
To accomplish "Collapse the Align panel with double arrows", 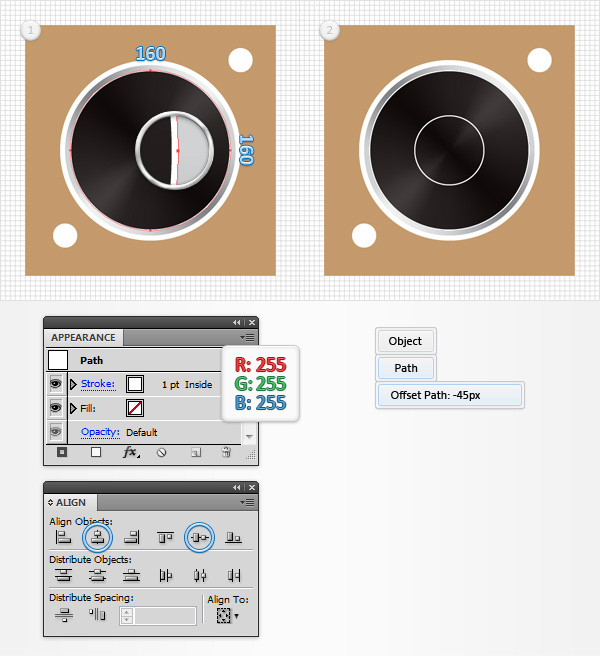I will pyautogui.click(x=237, y=487).
